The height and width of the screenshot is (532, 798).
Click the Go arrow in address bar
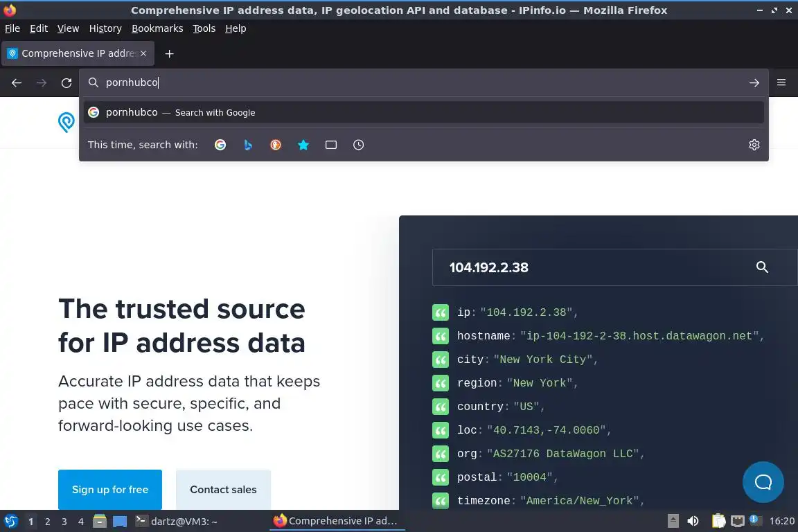(754, 82)
